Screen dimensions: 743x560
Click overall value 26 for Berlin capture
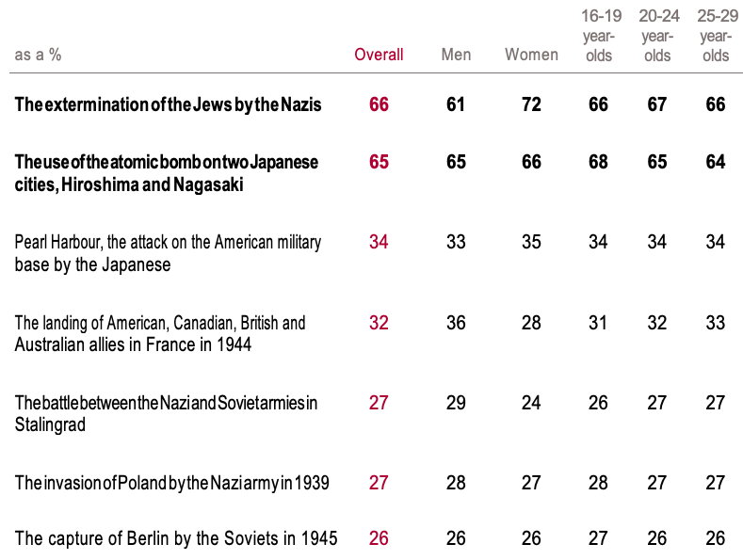[379, 539]
